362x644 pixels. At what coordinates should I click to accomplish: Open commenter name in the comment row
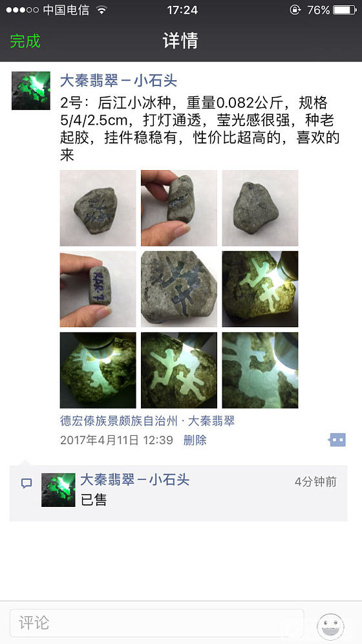(134, 480)
